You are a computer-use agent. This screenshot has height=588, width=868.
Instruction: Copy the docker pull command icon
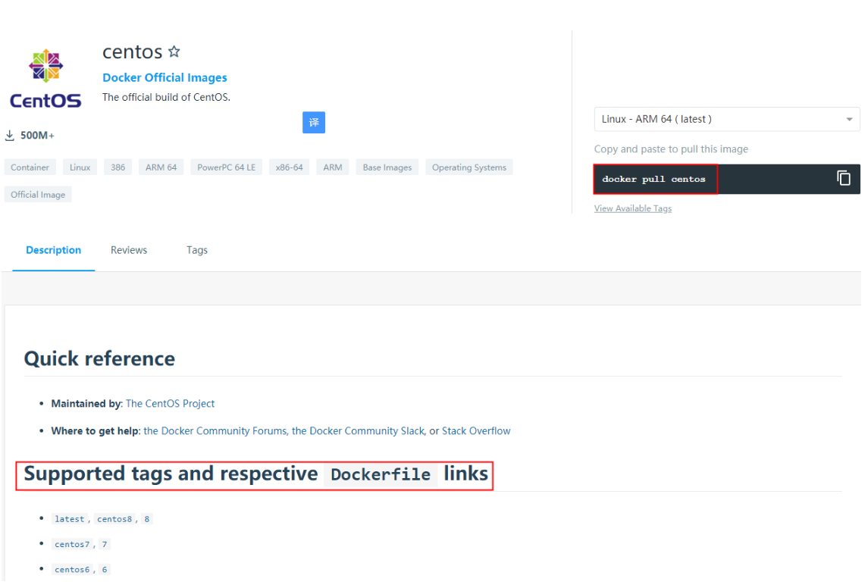pos(844,178)
